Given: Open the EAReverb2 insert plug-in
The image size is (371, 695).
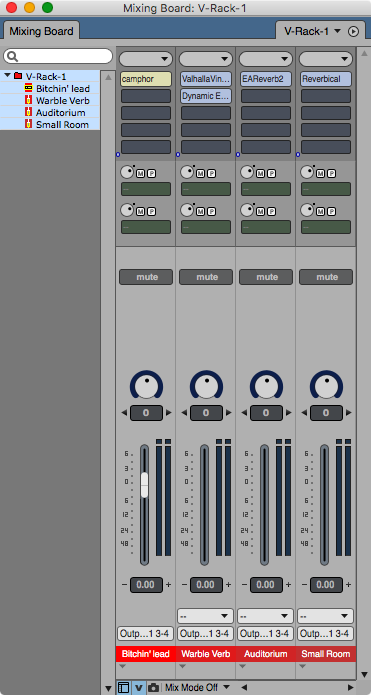Looking at the screenshot, I should click(x=266, y=79).
